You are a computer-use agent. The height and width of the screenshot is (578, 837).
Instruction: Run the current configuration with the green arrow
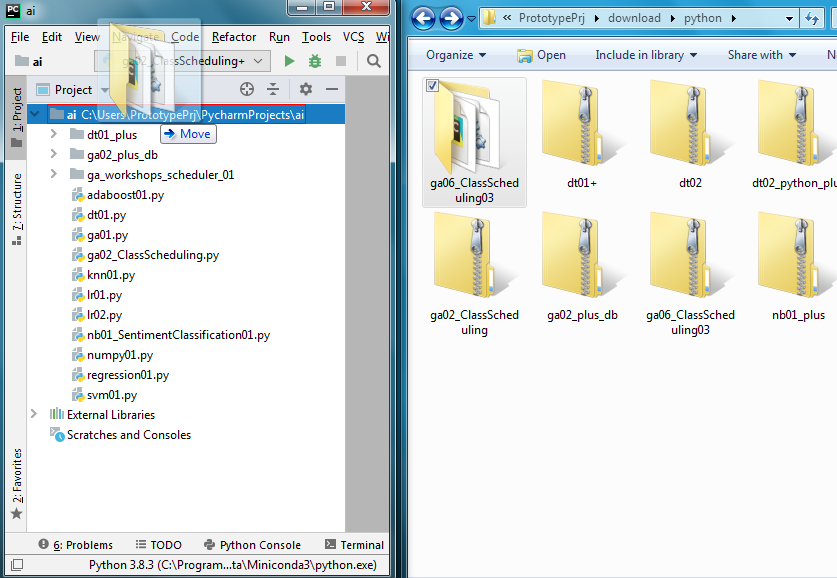pos(288,61)
